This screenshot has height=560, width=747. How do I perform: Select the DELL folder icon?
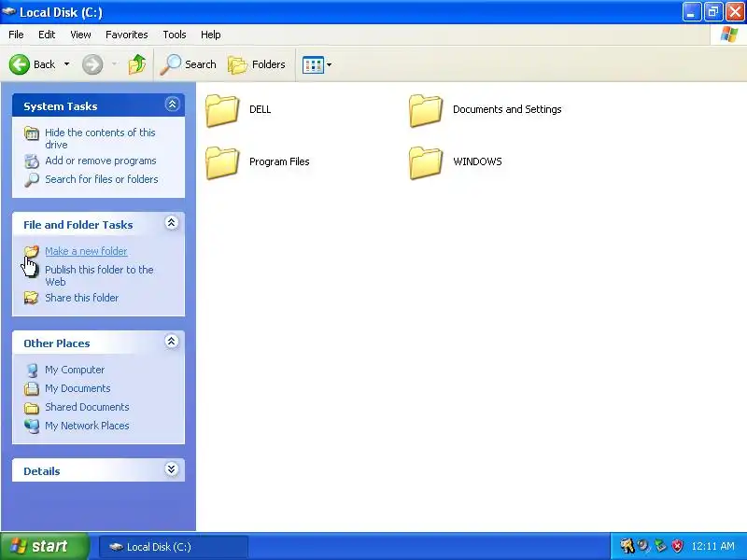[x=222, y=110]
